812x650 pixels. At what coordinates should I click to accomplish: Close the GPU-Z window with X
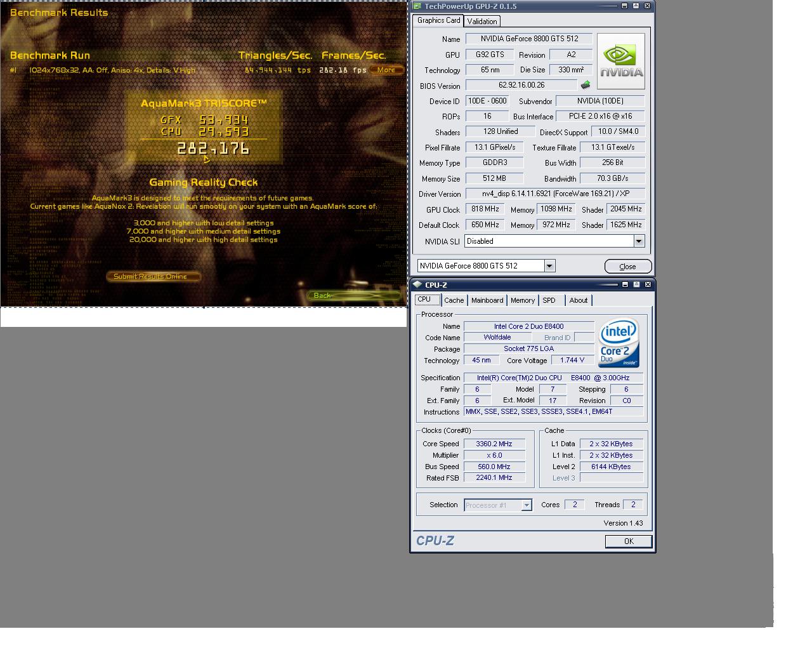click(647, 6)
